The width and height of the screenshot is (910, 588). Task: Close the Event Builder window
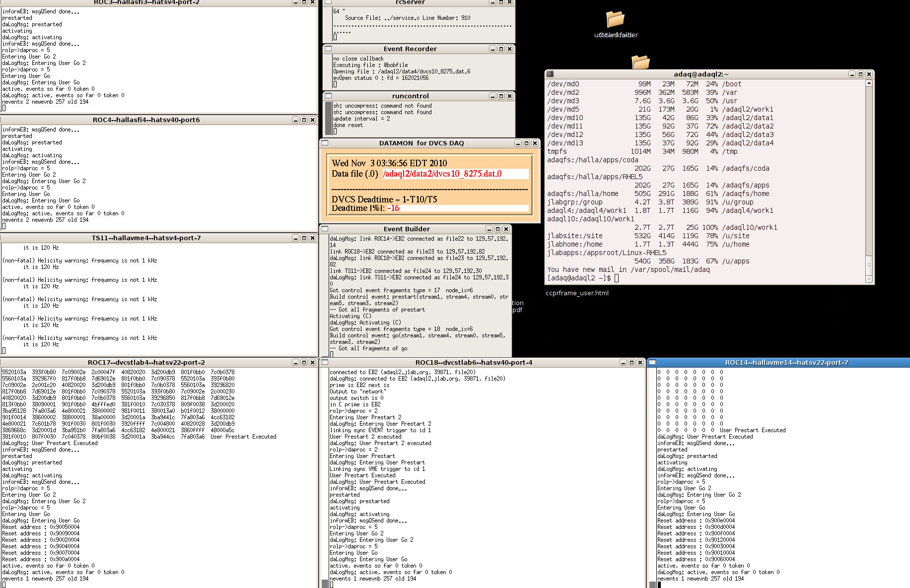tap(506, 229)
